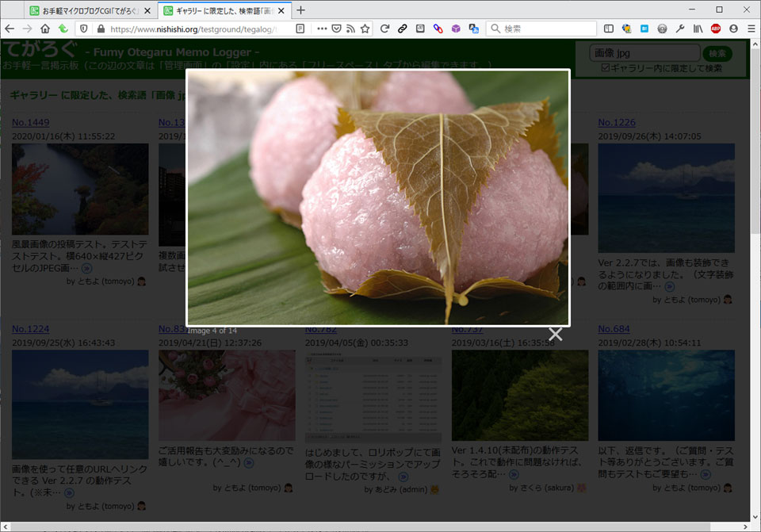The width and height of the screenshot is (761, 532).
Task: Click the address bar URL
Action: [193, 29]
